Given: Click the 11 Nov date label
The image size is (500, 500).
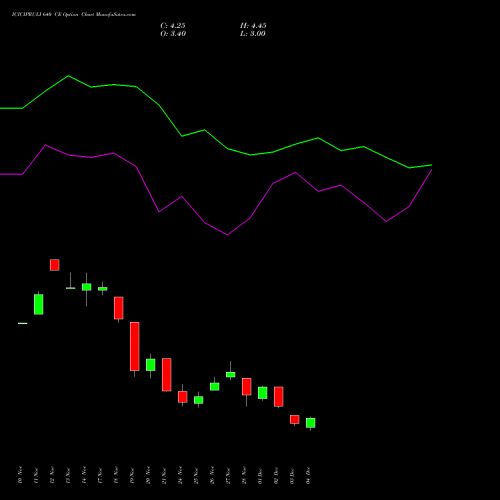Looking at the screenshot, I should 36,475.
